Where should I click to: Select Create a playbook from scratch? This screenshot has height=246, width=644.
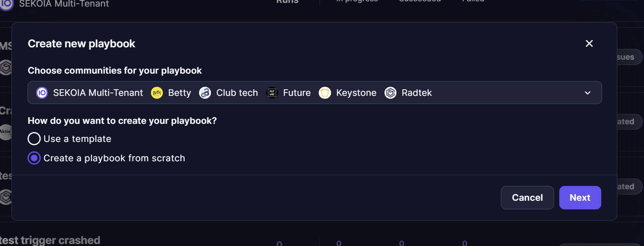(x=34, y=158)
